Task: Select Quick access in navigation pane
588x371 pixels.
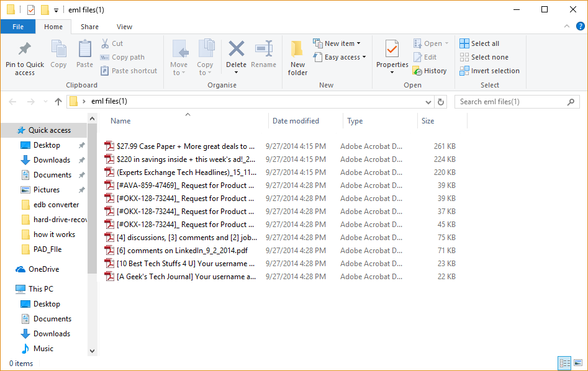Action: tap(44, 130)
